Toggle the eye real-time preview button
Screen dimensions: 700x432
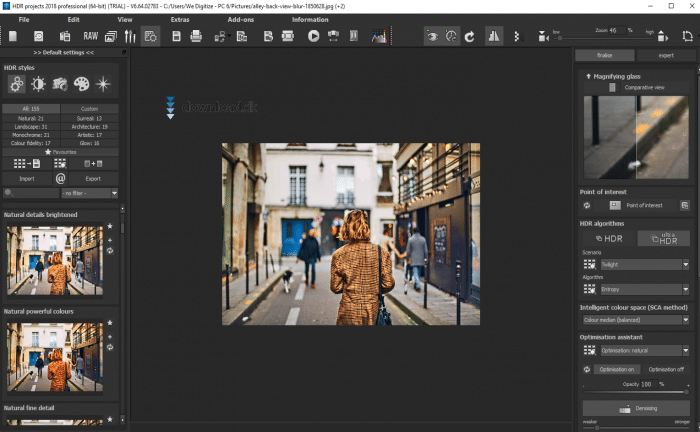432,36
